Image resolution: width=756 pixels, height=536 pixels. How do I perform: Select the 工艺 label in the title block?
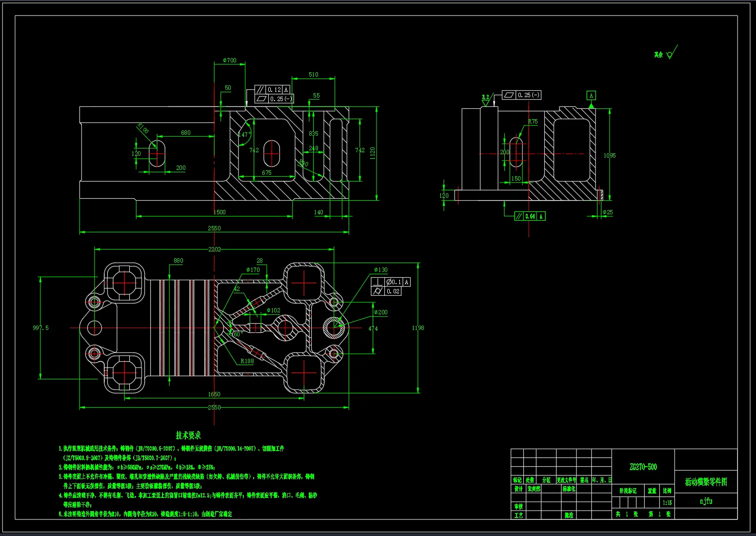(x=518, y=515)
